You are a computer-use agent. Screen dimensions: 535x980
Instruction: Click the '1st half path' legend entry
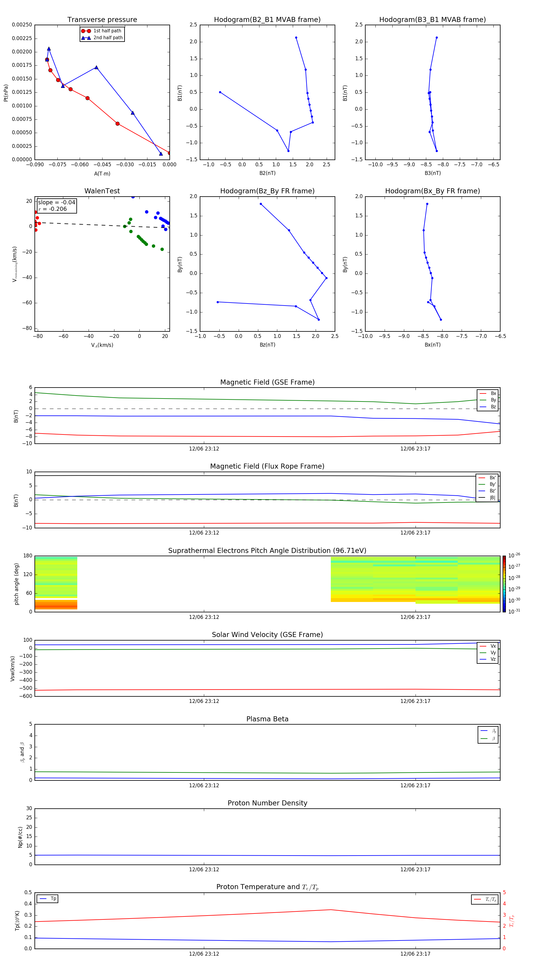102,31
